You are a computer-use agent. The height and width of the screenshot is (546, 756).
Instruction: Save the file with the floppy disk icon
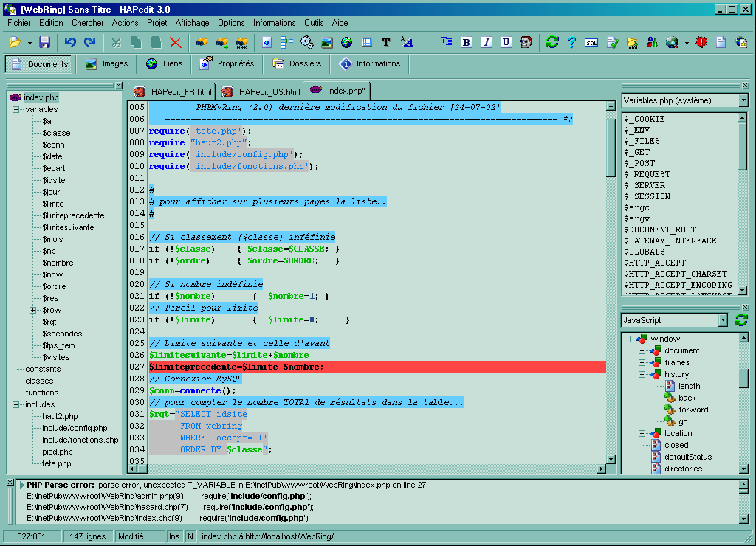pos(45,42)
